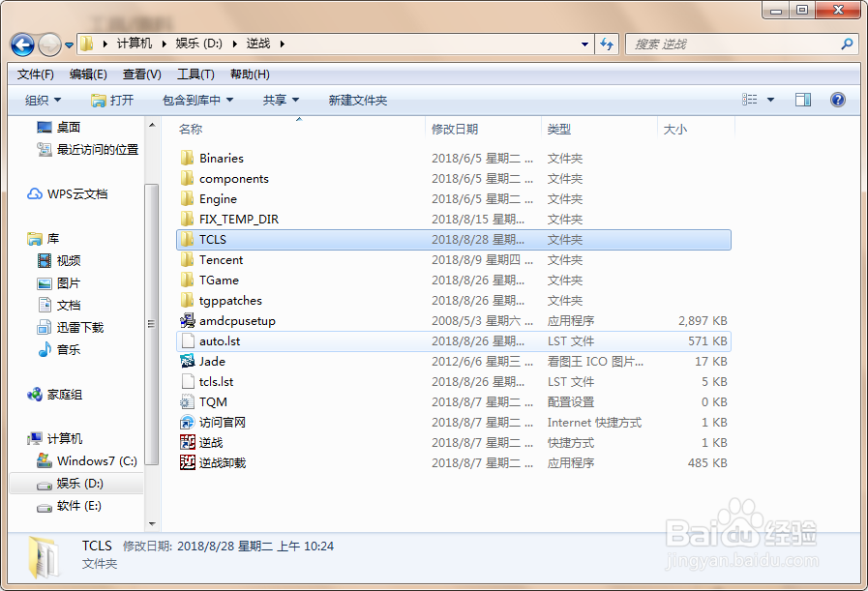Select the 逆战卸载 application icon
The height and width of the screenshot is (591, 868).
click(187, 462)
